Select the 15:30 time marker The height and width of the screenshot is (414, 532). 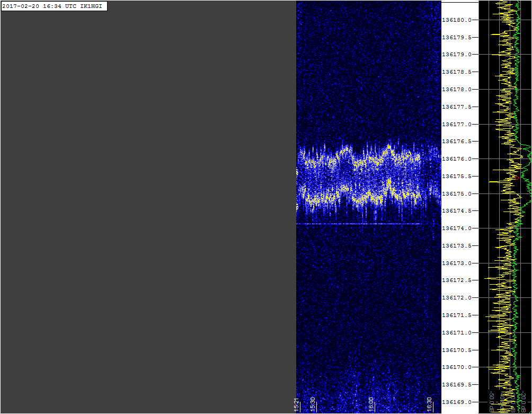tap(313, 404)
